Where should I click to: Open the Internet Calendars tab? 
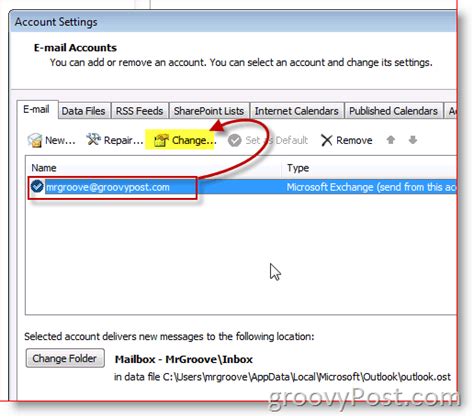click(x=297, y=111)
